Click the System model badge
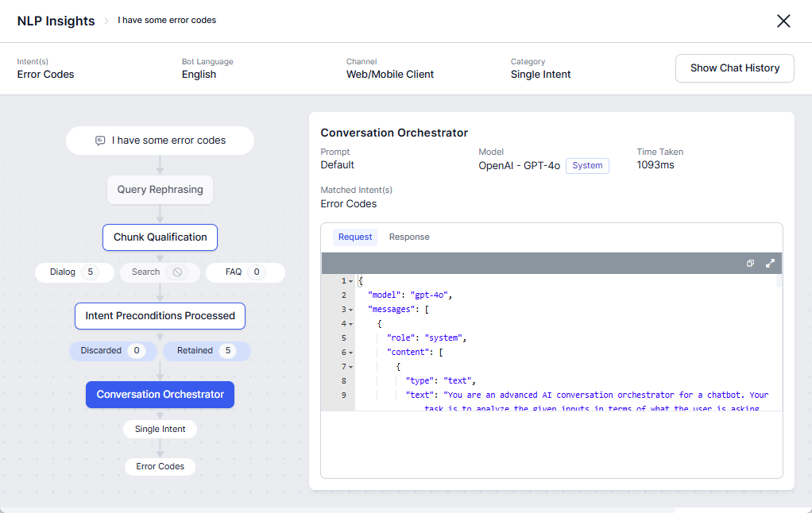The height and width of the screenshot is (513, 812). coord(587,166)
